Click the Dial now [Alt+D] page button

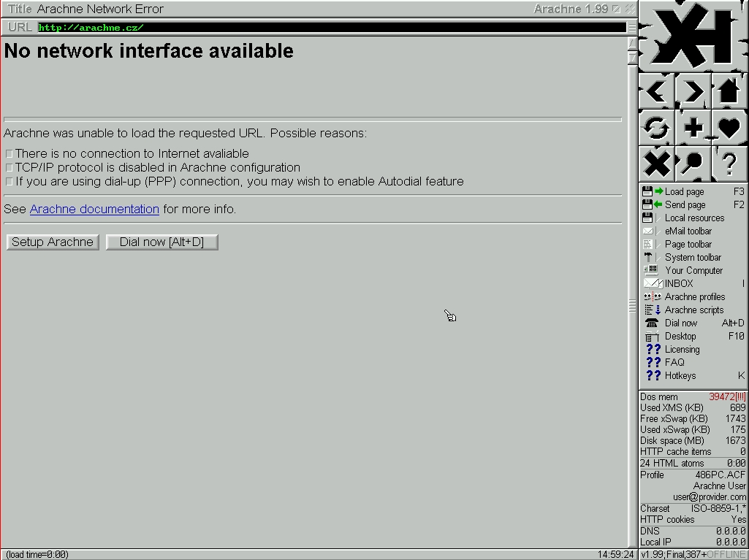162,242
